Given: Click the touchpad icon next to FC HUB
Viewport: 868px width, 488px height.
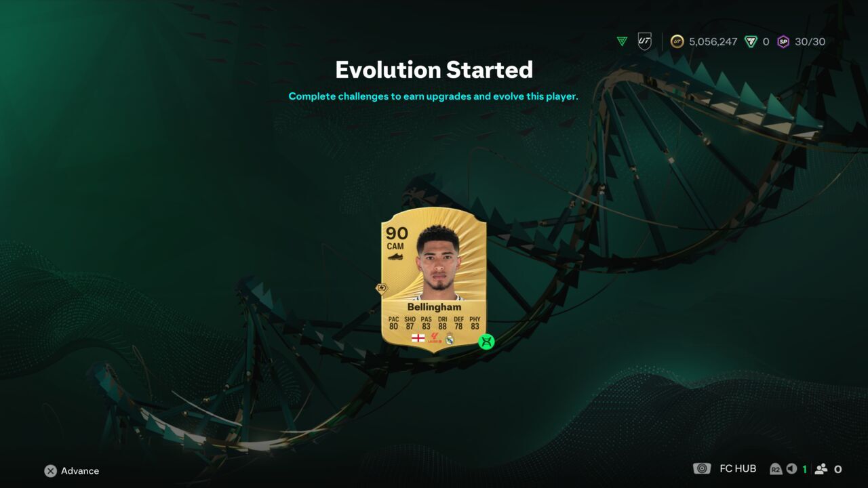Looking at the screenshot, I should [702, 469].
